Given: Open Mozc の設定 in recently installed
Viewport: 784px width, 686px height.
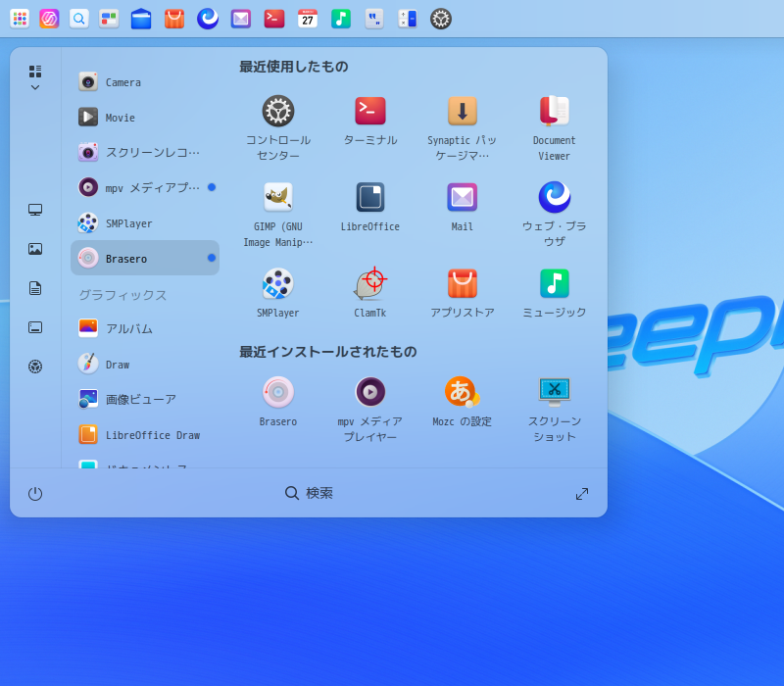Looking at the screenshot, I should 463,392.
